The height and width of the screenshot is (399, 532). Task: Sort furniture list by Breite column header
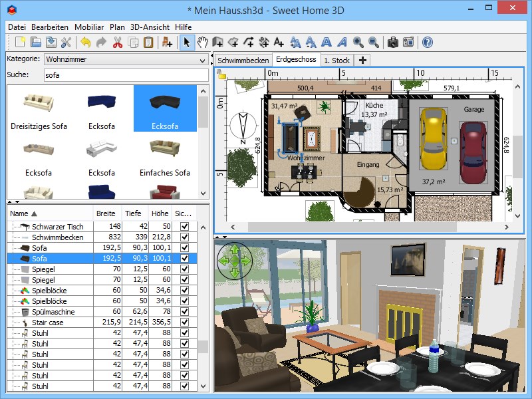pos(107,213)
